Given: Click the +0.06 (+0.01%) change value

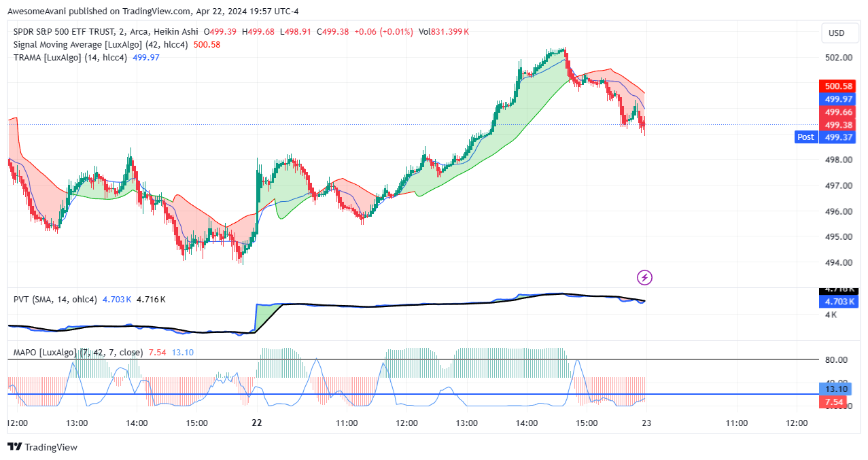Looking at the screenshot, I should click(x=383, y=32).
